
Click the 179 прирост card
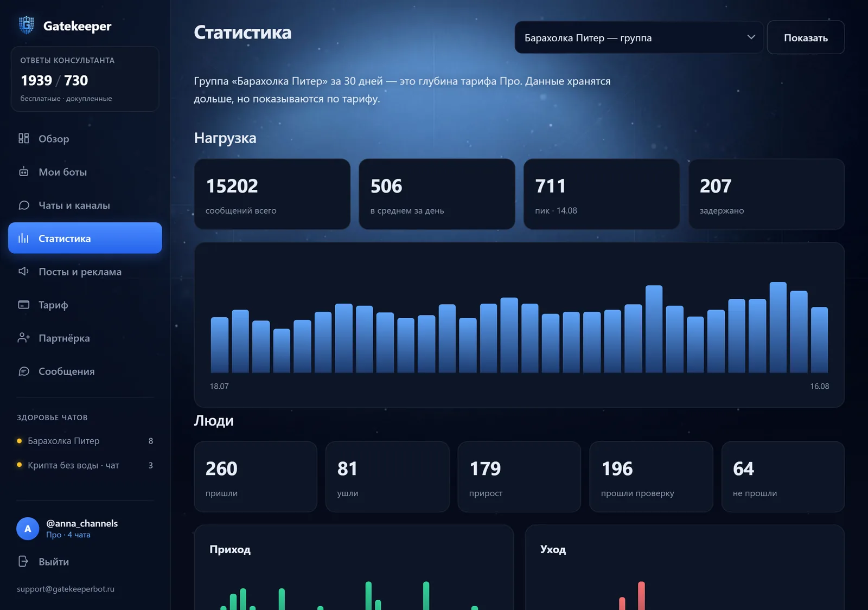(x=519, y=477)
